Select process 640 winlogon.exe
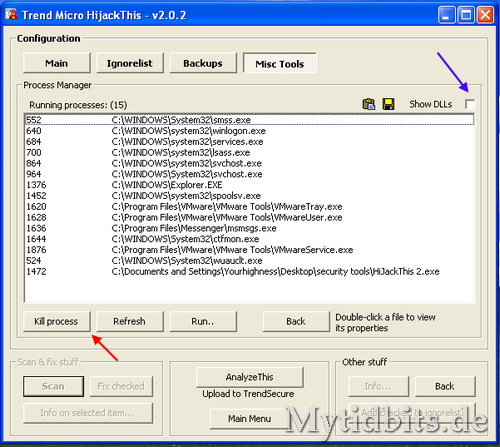The image size is (500, 447). click(250, 131)
